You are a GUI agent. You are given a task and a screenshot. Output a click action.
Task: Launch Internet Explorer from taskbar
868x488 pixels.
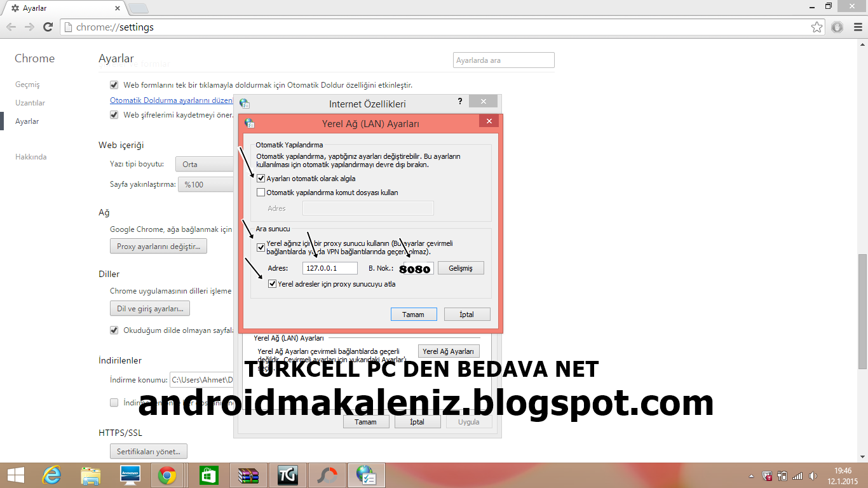(x=51, y=475)
